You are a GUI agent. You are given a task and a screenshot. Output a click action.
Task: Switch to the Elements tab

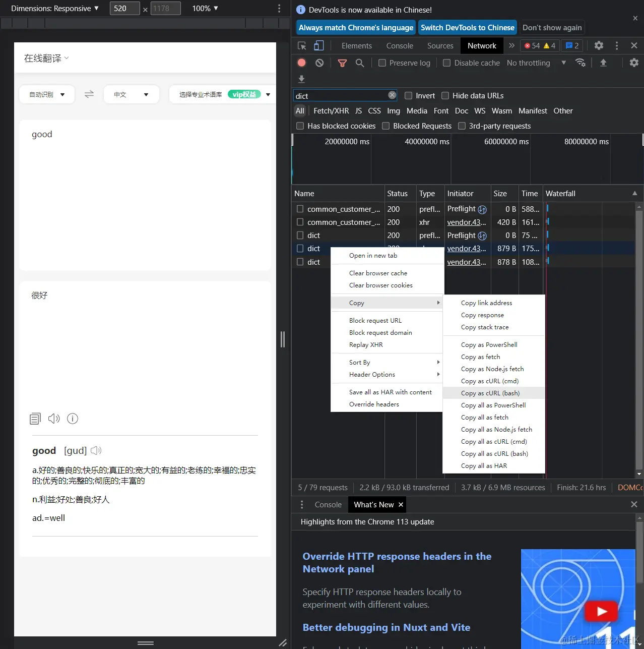(x=357, y=46)
